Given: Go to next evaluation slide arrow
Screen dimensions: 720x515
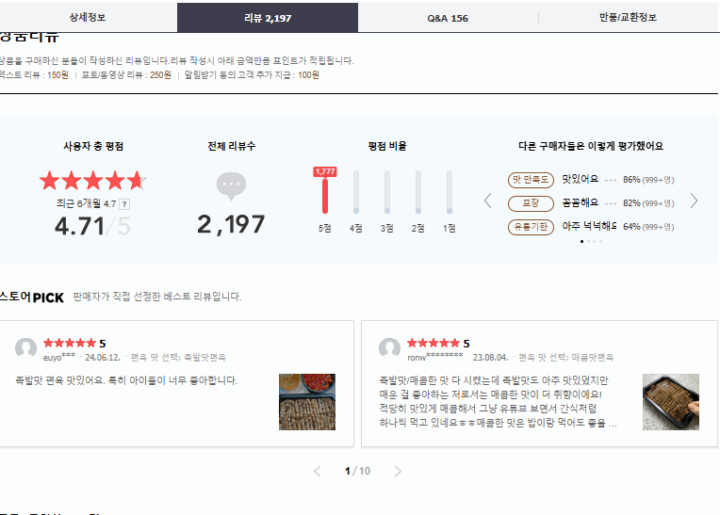Looking at the screenshot, I should (x=694, y=201).
